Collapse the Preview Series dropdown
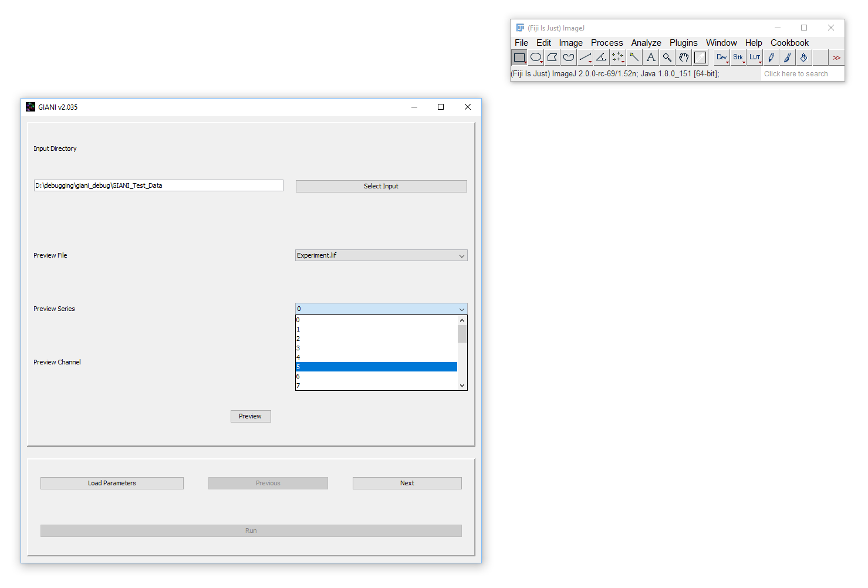868x588 pixels. coord(381,309)
